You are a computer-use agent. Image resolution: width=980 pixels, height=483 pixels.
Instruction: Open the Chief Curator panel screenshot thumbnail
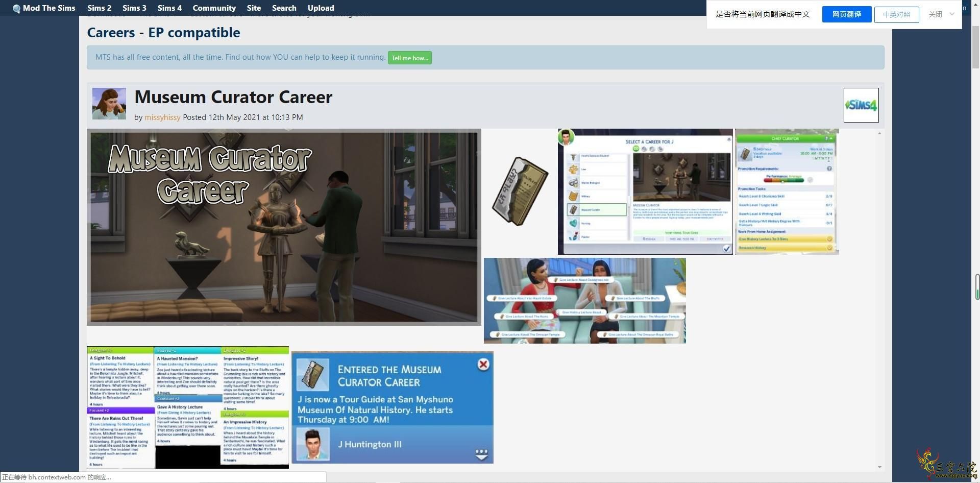787,191
